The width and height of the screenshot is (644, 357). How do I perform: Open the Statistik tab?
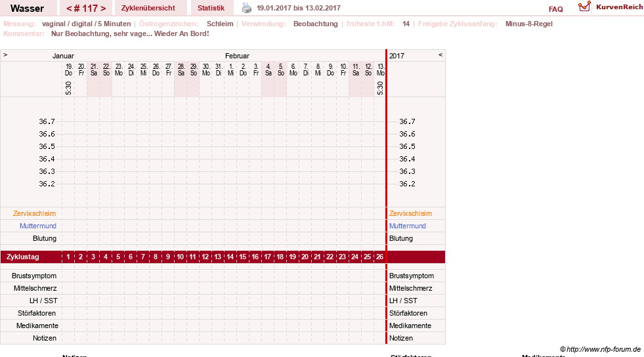pyautogui.click(x=211, y=9)
